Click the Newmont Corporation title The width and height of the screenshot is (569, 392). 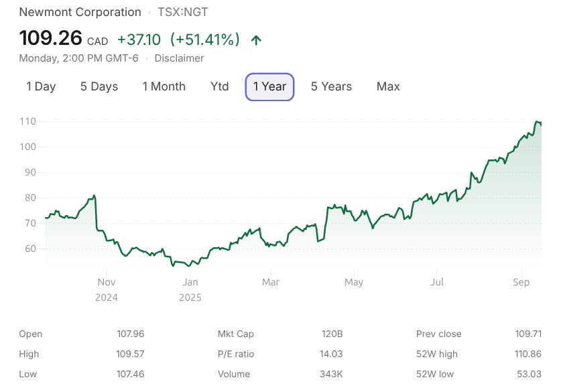(80, 12)
